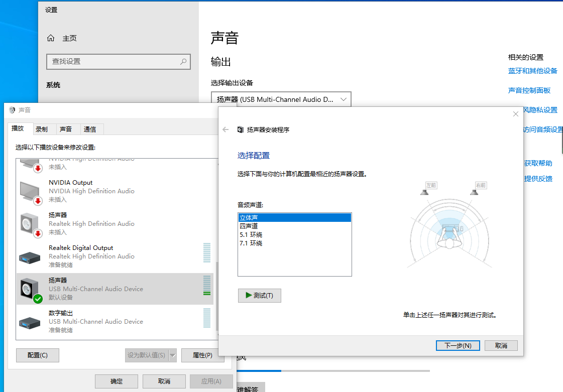Click the Realtek 扬声器 device icon marked 未插入
The height and width of the screenshot is (392, 563).
click(x=31, y=225)
